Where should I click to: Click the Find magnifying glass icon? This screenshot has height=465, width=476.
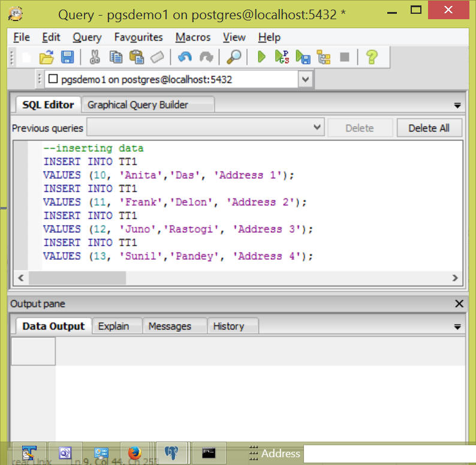(x=234, y=57)
